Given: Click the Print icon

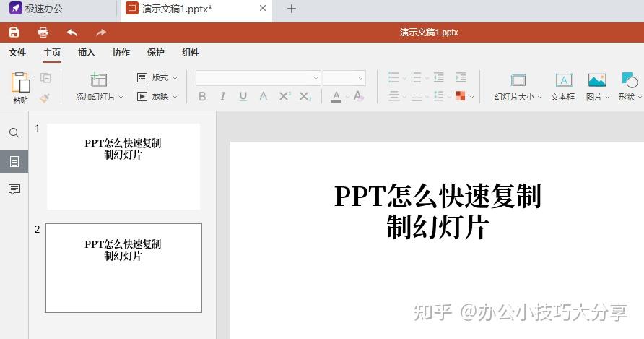Looking at the screenshot, I should click(x=43, y=33).
